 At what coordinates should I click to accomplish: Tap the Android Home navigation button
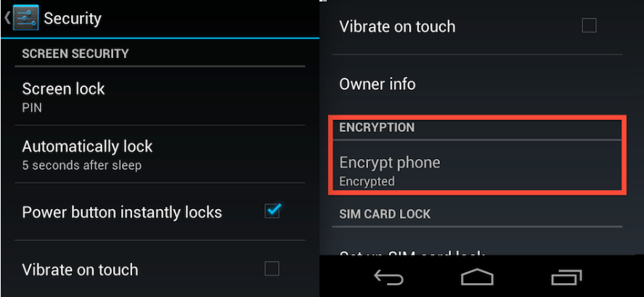point(477,277)
